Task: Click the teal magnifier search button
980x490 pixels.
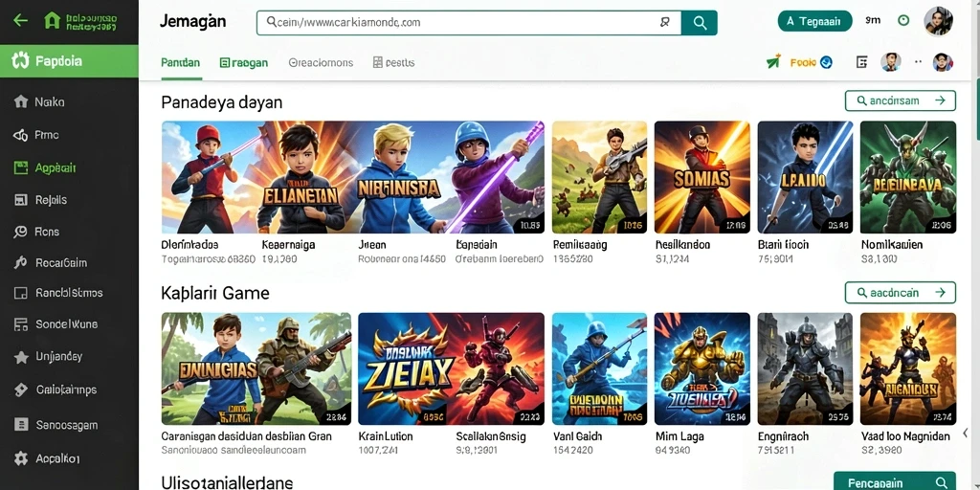Action: click(700, 23)
